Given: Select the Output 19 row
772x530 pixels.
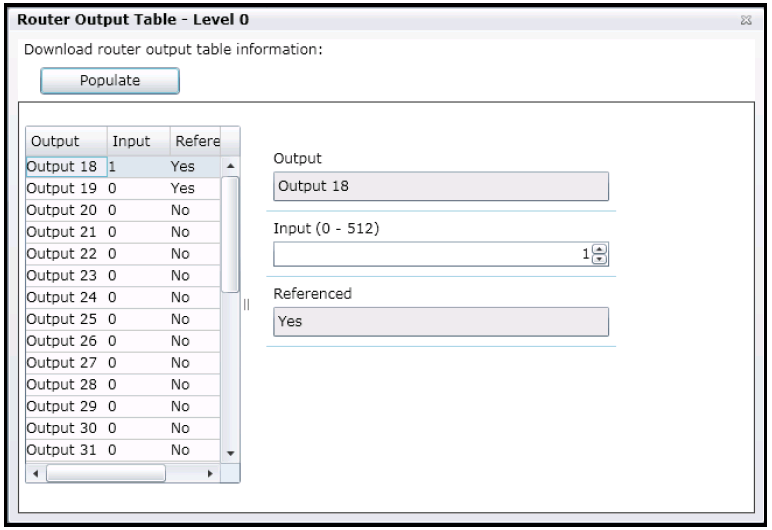Looking at the screenshot, I should pyautogui.click(x=123, y=189).
